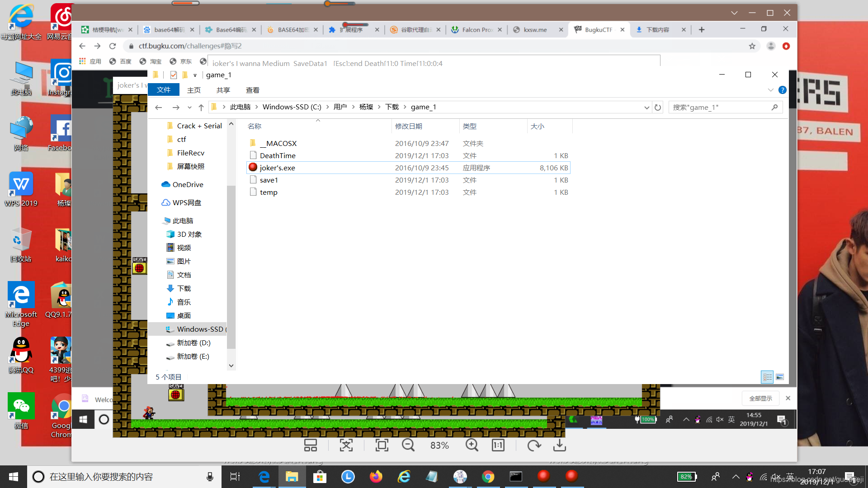Select the save1 file

(x=408, y=180)
